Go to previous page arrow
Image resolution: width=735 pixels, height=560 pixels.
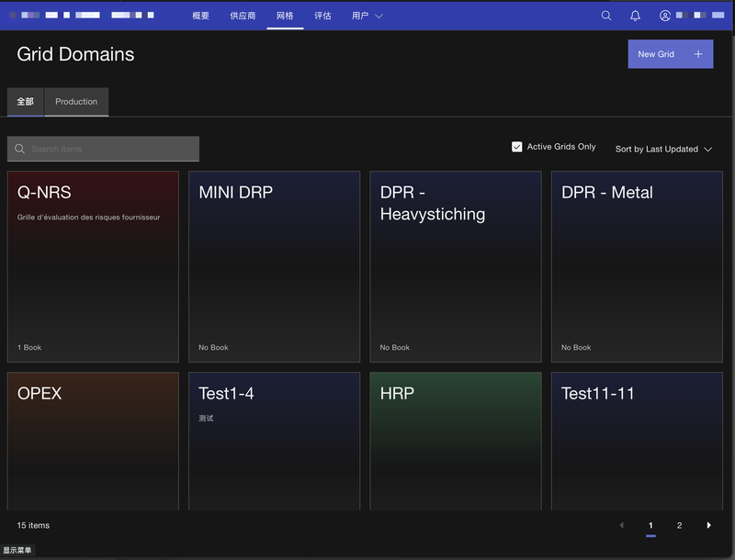click(622, 525)
